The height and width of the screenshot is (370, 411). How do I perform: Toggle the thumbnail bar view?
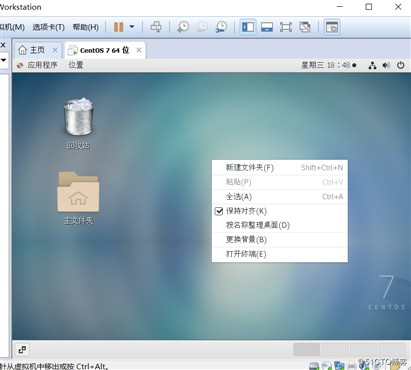[267, 27]
